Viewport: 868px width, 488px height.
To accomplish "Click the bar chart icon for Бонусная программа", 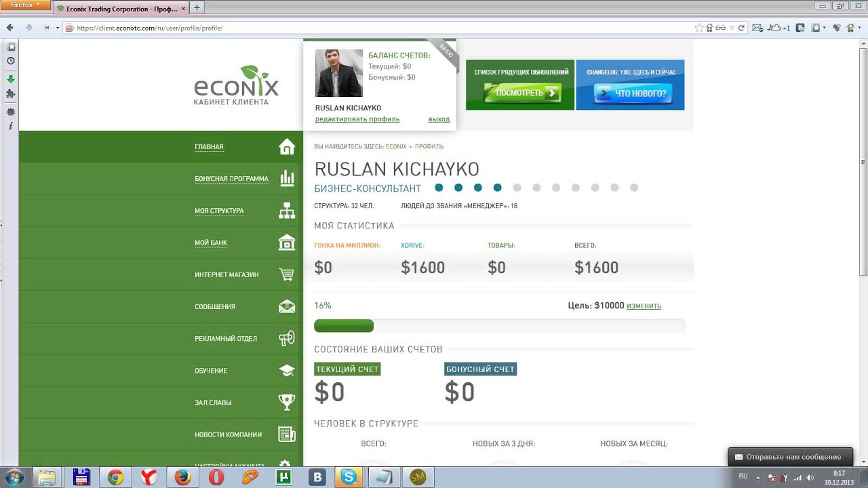I will (287, 178).
